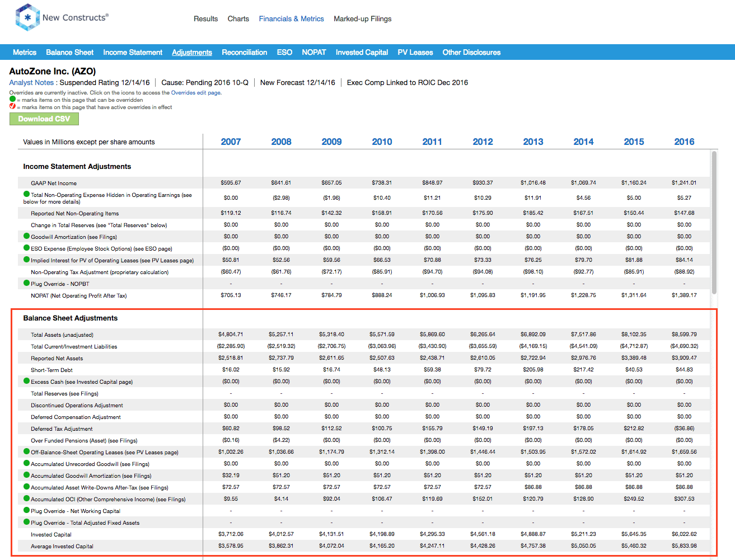
Task: Click the Deferred Tax Adjustment row label
Action: coord(62,429)
